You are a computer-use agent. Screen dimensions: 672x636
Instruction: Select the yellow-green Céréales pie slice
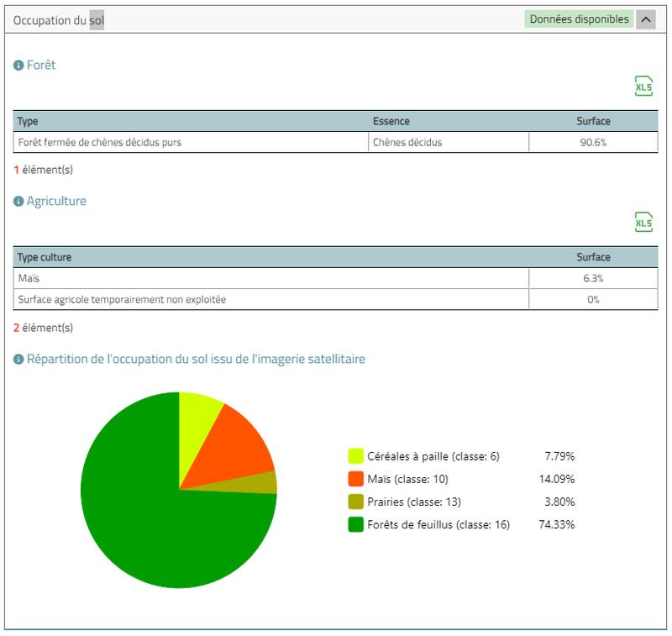pos(197,412)
